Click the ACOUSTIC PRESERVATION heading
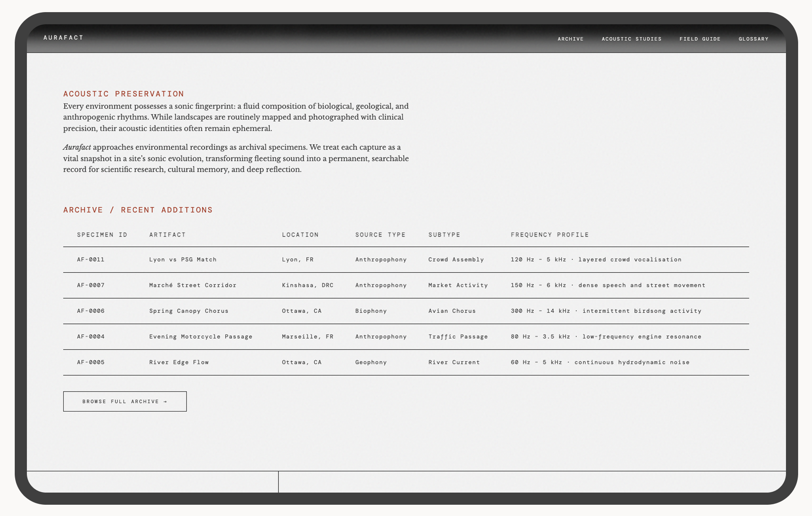The image size is (812, 516). 124,94
